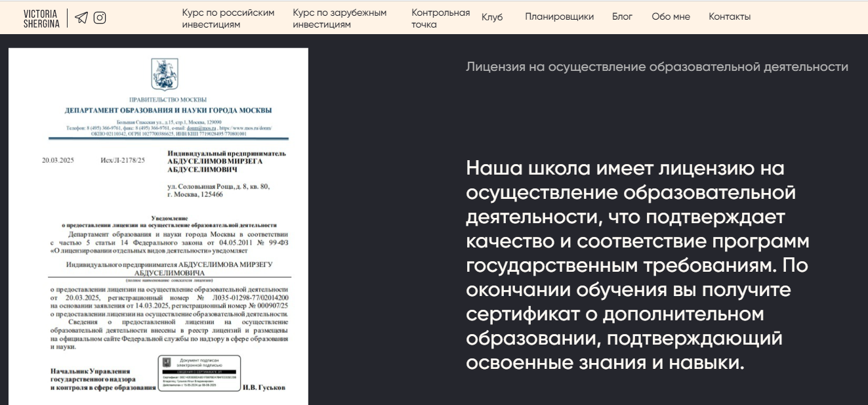Open the Telegram icon link

pyautogui.click(x=81, y=18)
